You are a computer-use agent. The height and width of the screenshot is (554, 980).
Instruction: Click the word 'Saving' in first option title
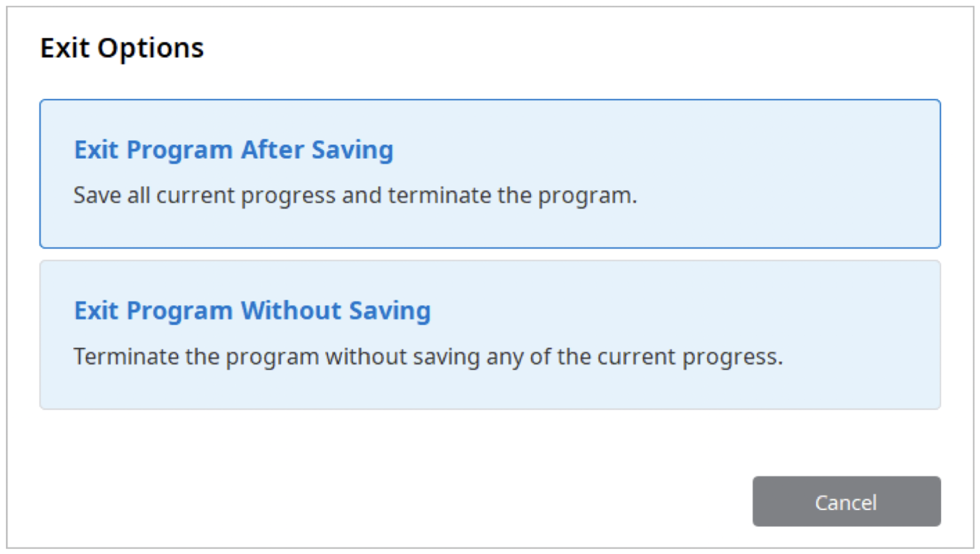click(353, 150)
